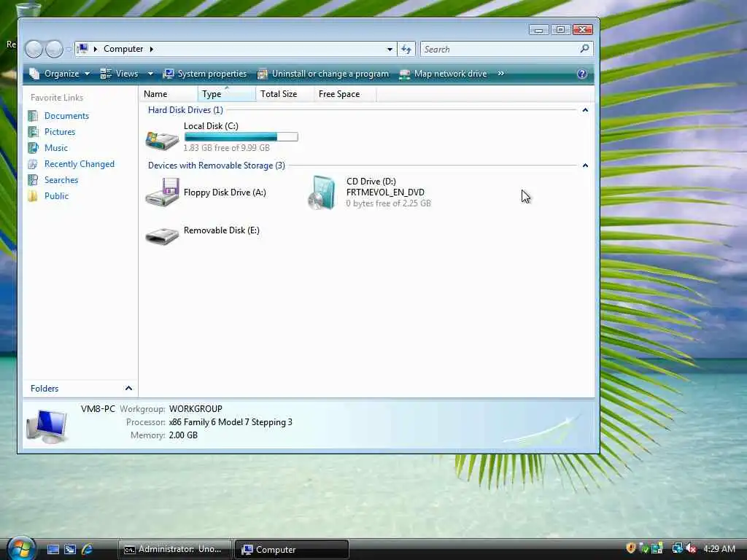Open the Recently Changed link
Image resolution: width=747 pixels, height=560 pixels.
pyautogui.click(x=80, y=164)
